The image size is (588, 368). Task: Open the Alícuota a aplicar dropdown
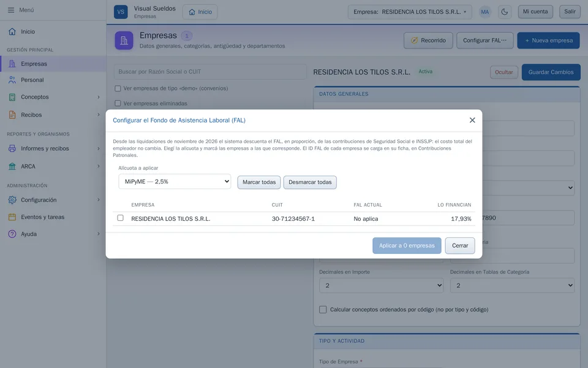pos(175,182)
